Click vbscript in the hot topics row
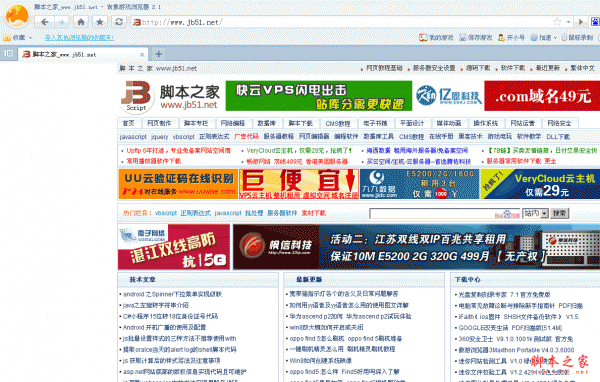The image size is (600, 382). click(166, 213)
